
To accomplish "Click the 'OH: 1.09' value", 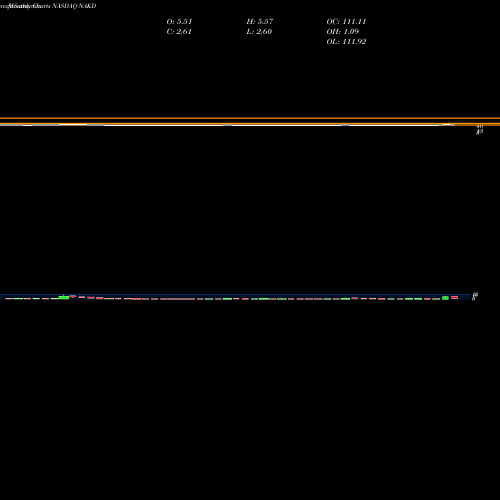I will click(x=343, y=32).
